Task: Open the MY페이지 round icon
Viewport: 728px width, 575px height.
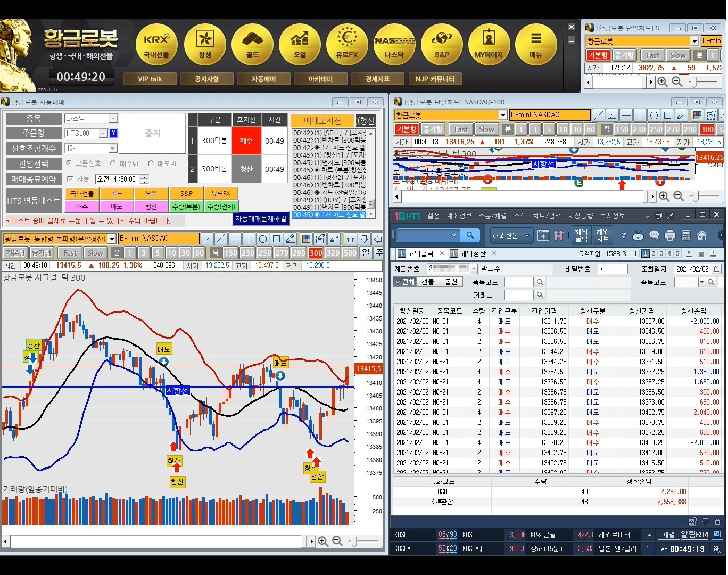Action: point(489,45)
